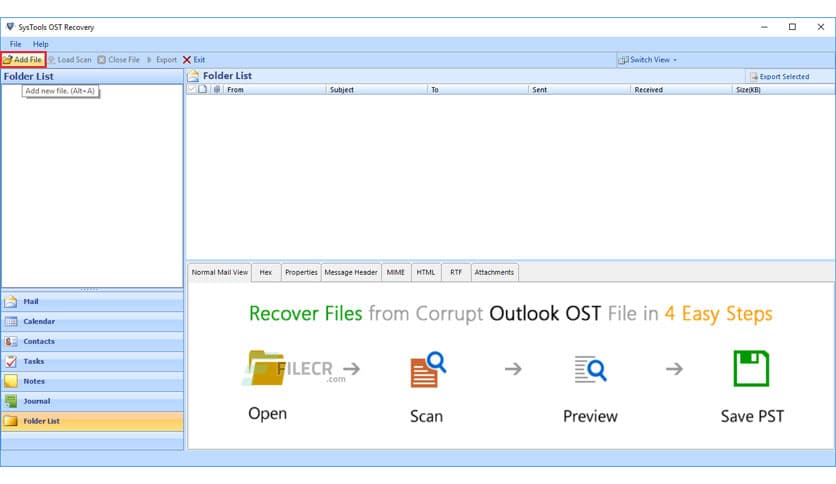Click the yellow Notes icon
This screenshot has width=836, height=484.
click(11, 382)
